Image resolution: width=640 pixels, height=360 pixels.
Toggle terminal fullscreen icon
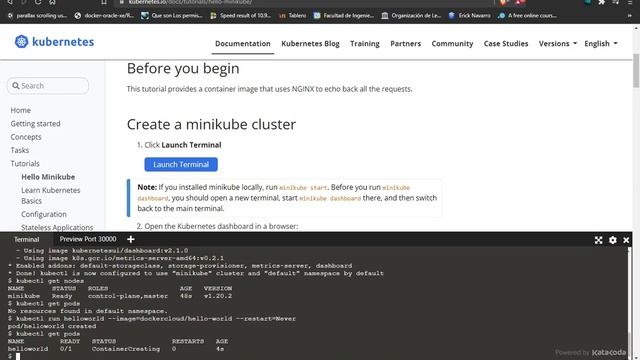598,240
